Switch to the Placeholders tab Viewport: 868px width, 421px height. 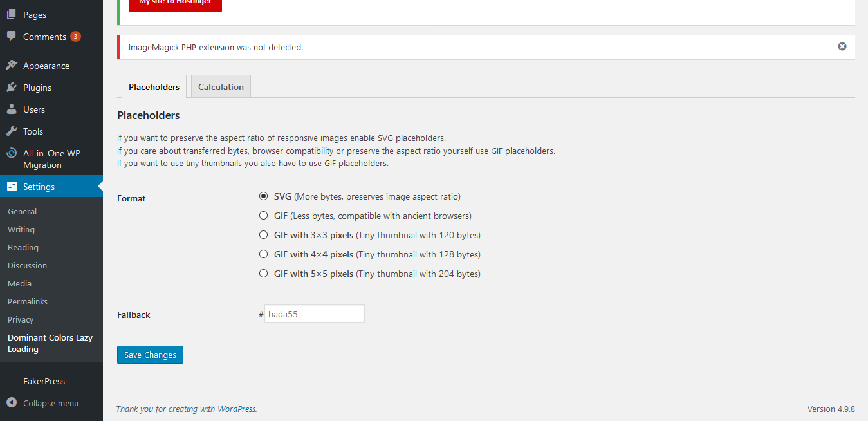pyautogui.click(x=154, y=87)
